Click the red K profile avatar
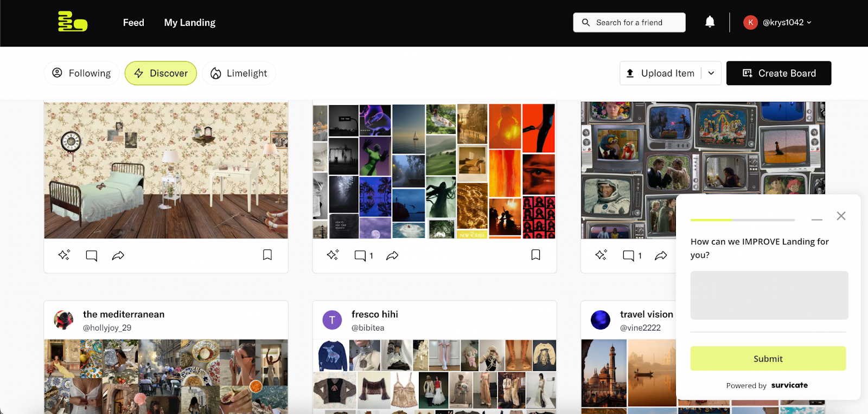 [x=750, y=22]
